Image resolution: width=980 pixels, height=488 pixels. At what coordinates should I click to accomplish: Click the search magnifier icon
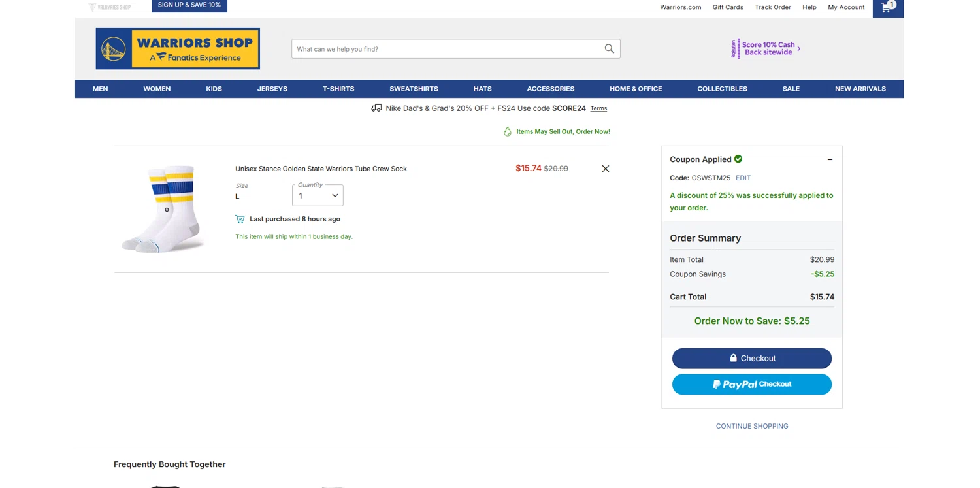tap(609, 49)
